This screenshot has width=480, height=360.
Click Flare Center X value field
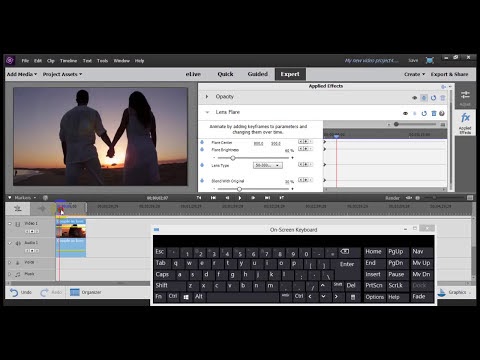coord(258,144)
